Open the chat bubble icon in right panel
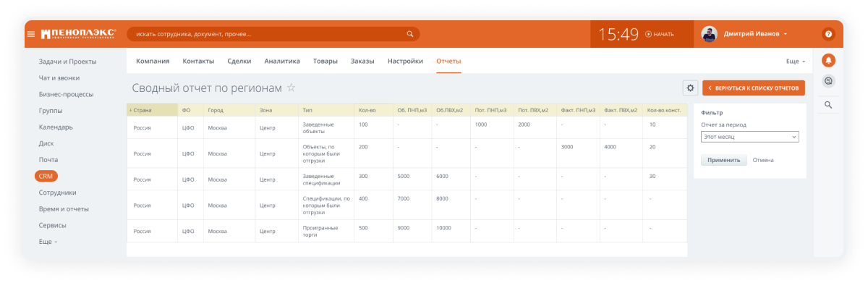This screenshot has height=283, width=868. (x=828, y=81)
